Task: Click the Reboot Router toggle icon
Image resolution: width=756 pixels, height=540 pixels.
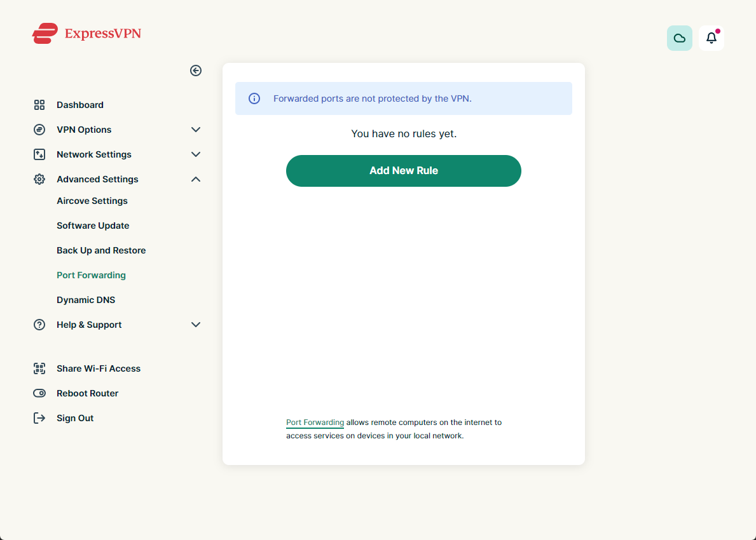Action: (x=39, y=393)
